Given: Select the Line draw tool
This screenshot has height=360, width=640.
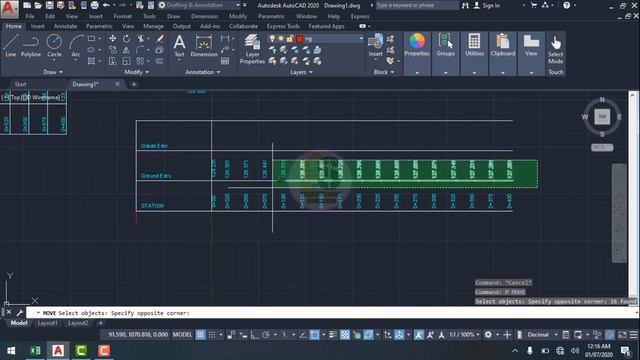Looking at the screenshot, I should (11, 45).
